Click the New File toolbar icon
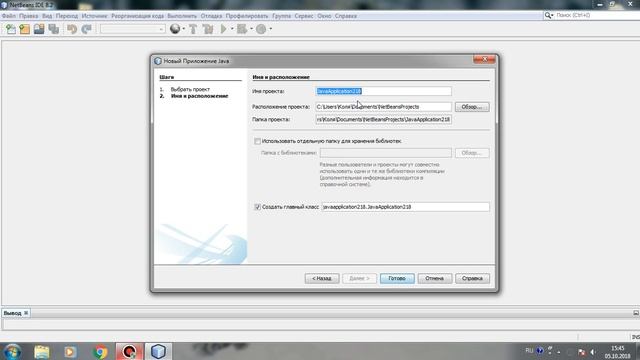Image resolution: width=640 pixels, height=360 pixels. pos(11,29)
